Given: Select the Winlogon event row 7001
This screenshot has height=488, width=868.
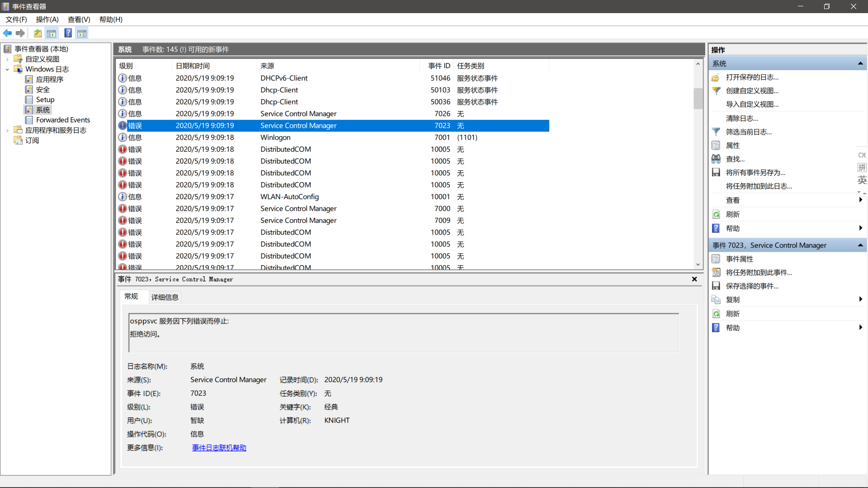Looking at the screenshot, I should point(316,137).
